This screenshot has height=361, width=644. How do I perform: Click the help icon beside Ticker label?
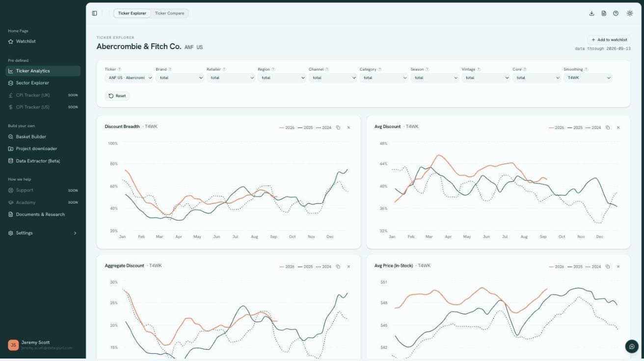click(119, 70)
